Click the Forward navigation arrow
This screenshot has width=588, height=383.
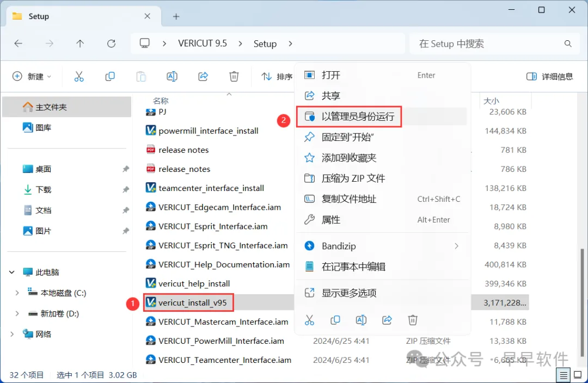point(49,44)
